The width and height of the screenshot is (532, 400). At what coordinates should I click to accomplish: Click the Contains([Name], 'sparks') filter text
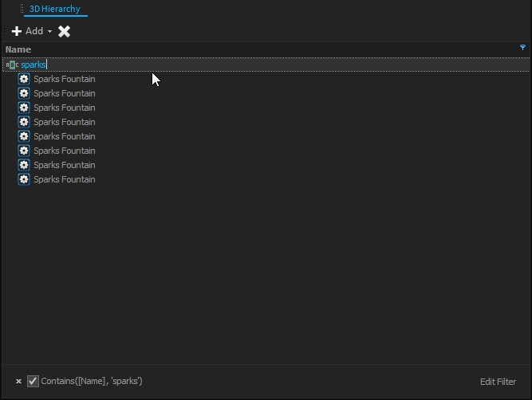(x=92, y=382)
